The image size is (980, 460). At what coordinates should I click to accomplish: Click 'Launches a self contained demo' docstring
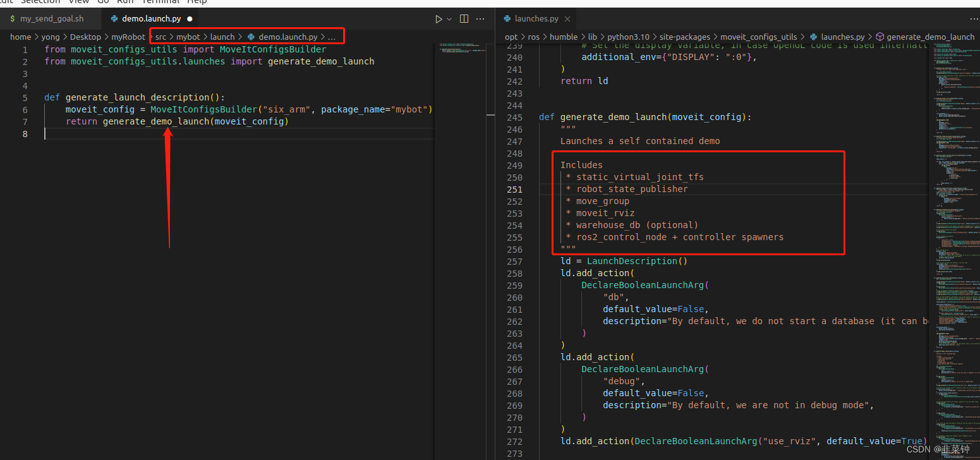click(640, 141)
